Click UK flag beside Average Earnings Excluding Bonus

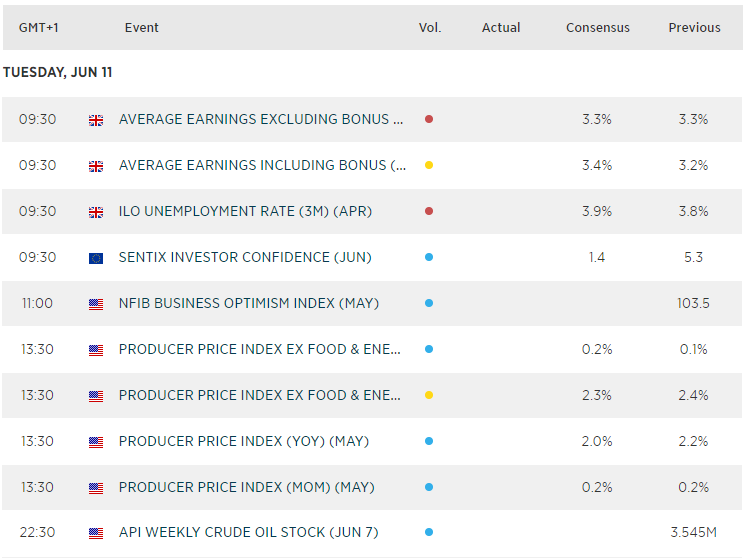pyautogui.click(x=96, y=120)
